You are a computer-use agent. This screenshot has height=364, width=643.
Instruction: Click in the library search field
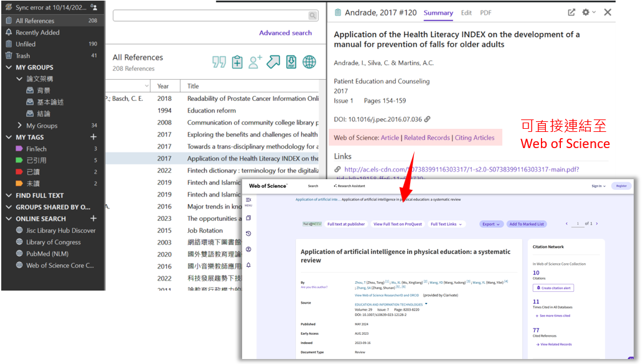click(210, 16)
